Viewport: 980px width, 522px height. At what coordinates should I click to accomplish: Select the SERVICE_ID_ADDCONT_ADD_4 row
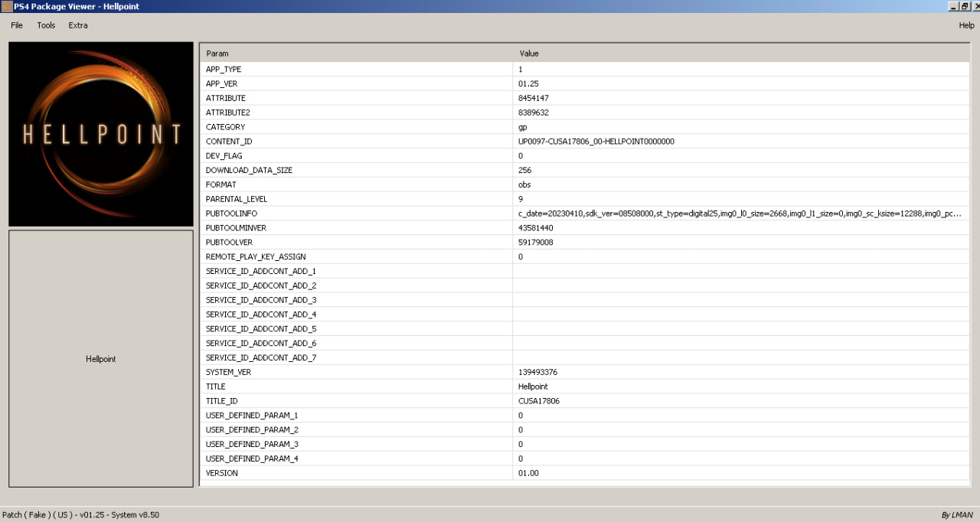pos(585,315)
